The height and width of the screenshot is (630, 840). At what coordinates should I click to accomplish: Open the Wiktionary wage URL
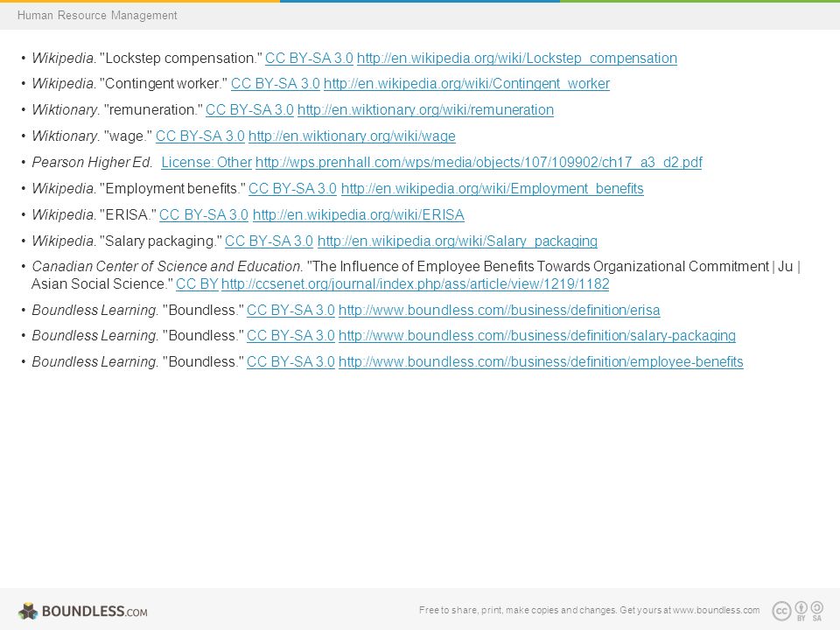tap(352, 136)
